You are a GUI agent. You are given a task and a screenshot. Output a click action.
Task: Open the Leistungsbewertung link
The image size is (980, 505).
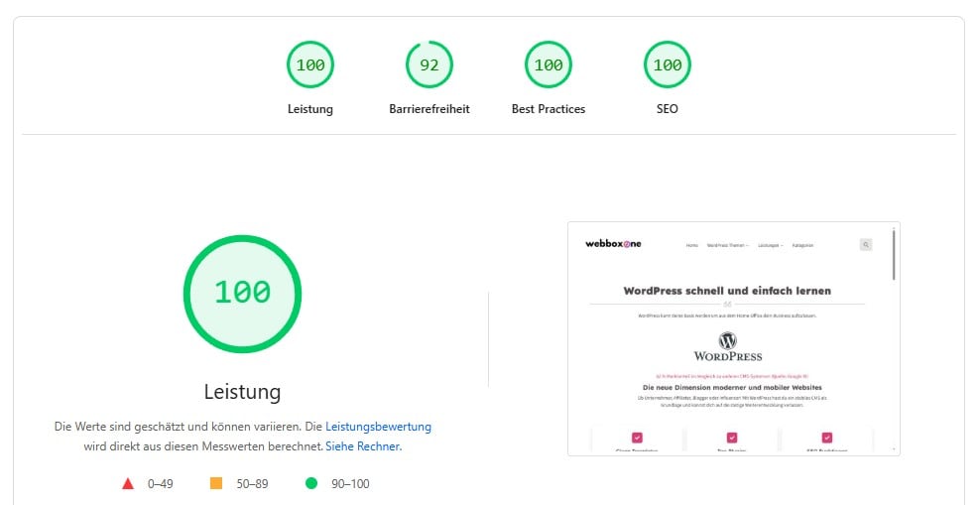pyautogui.click(x=378, y=427)
